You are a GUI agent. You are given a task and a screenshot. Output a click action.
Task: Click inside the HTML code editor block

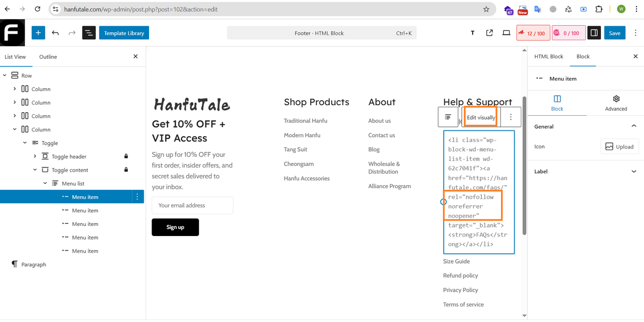click(x=479, y=192)
